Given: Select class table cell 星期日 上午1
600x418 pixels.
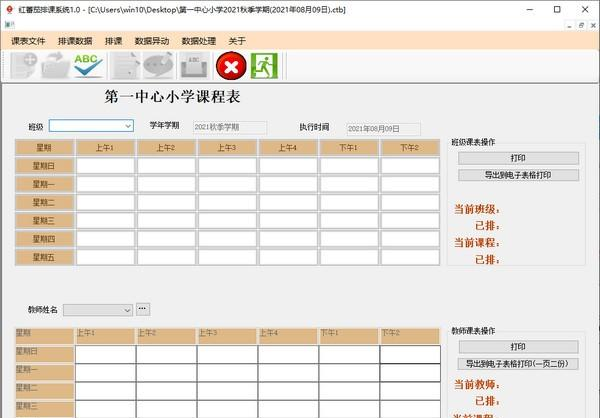Looking at the screenshot, I should coord(105,166).
